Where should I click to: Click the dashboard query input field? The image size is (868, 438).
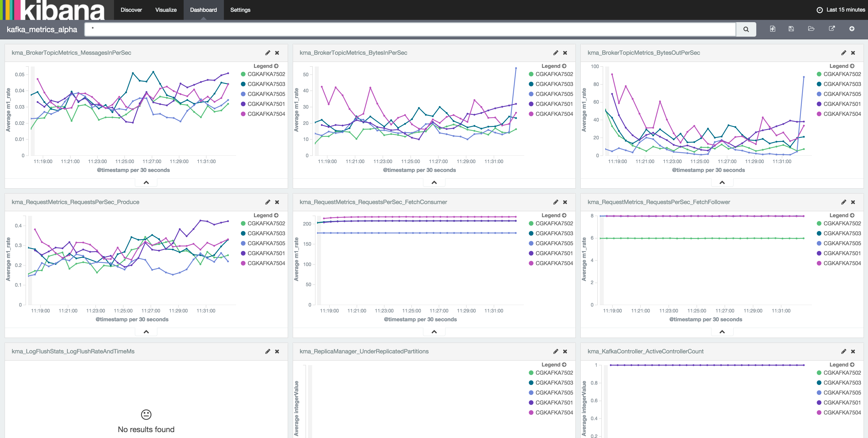point(409,29)
